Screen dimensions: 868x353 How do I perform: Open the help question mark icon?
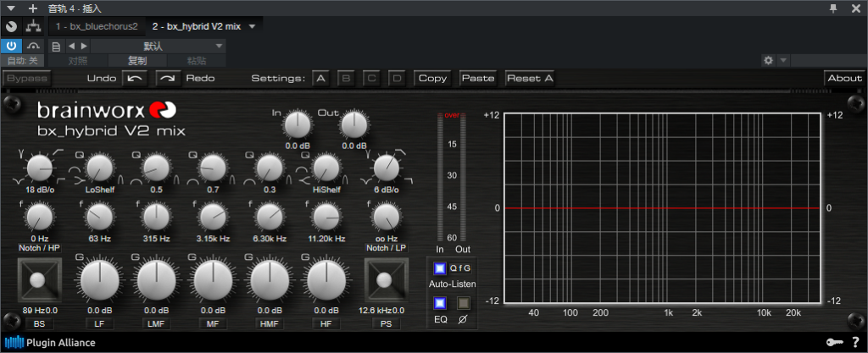coord(855,343)
